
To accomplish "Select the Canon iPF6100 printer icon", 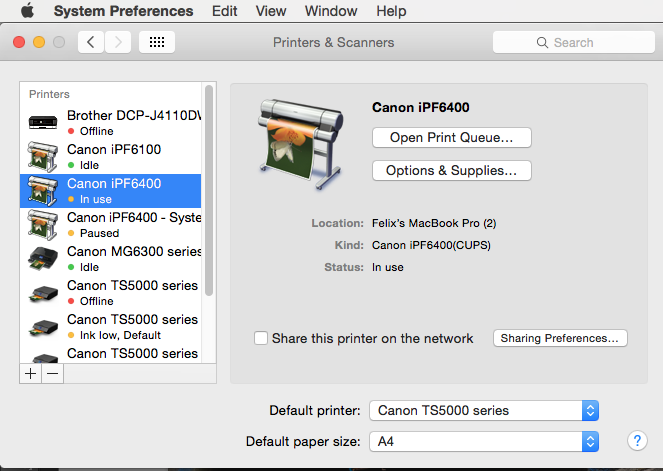I will pos(43,157).
